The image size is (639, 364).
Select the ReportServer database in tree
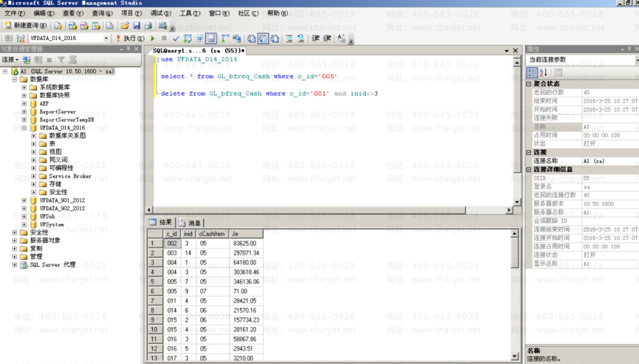57,112
